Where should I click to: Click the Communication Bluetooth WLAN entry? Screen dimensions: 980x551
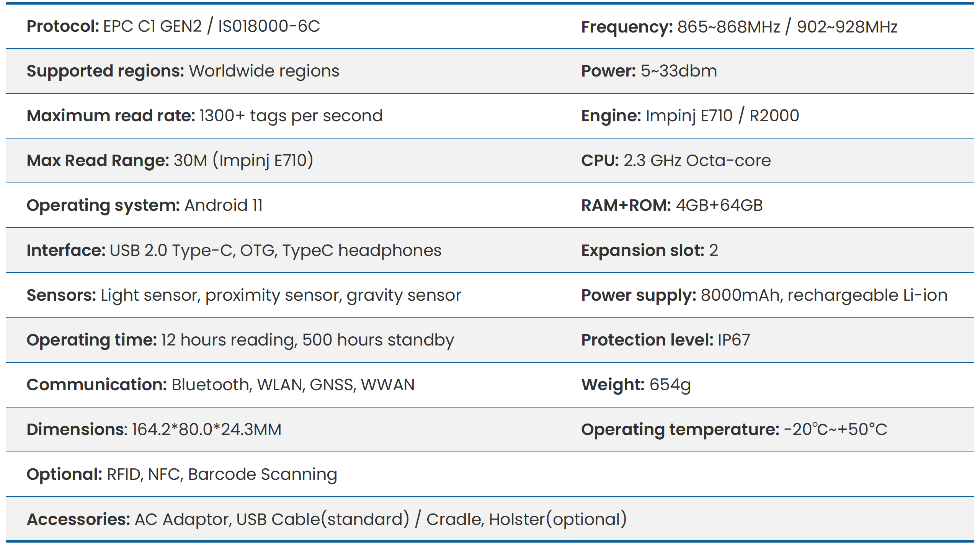(x=220, y=385)
